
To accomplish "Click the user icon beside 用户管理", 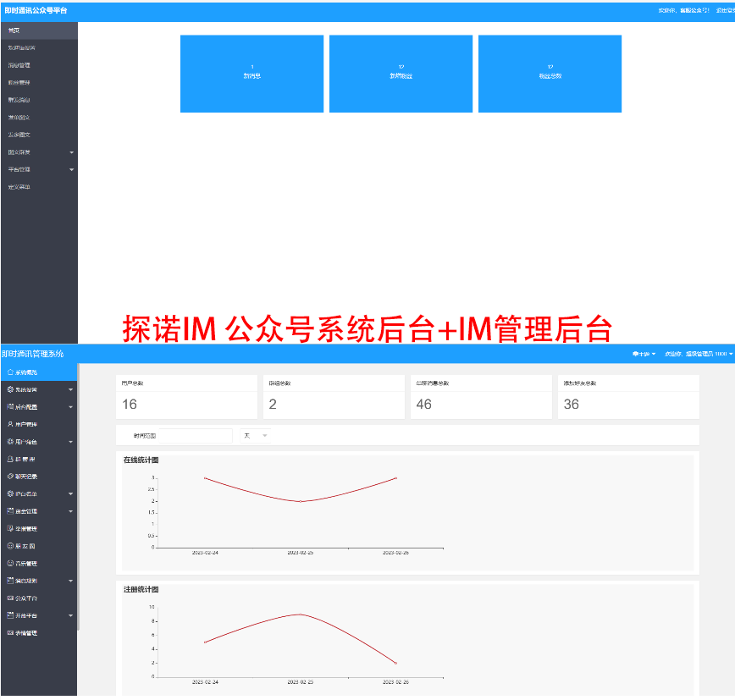I will 9,424.
